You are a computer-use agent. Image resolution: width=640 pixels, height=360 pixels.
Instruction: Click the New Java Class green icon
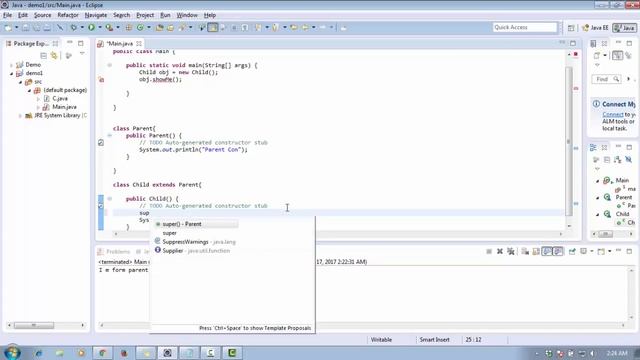tap(140, 27)
